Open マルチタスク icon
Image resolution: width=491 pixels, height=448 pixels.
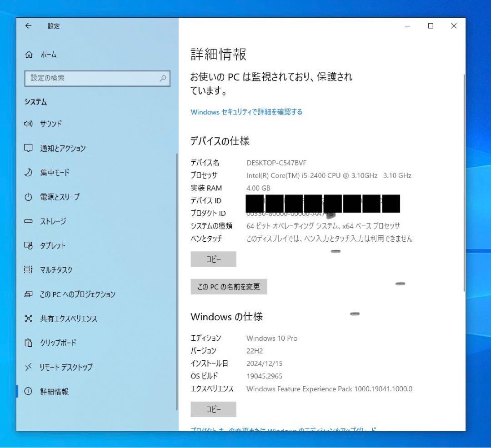[29, 270]
